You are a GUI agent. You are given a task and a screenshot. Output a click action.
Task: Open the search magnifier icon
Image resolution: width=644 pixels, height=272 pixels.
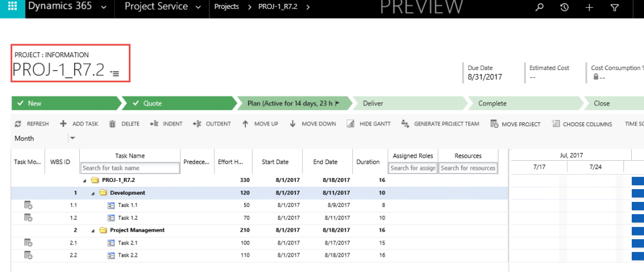540,7
